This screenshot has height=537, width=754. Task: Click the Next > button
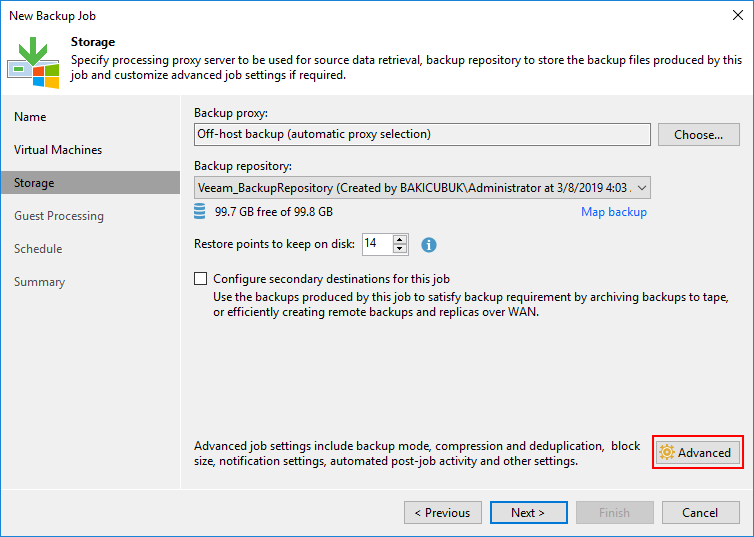coord(528,512)
